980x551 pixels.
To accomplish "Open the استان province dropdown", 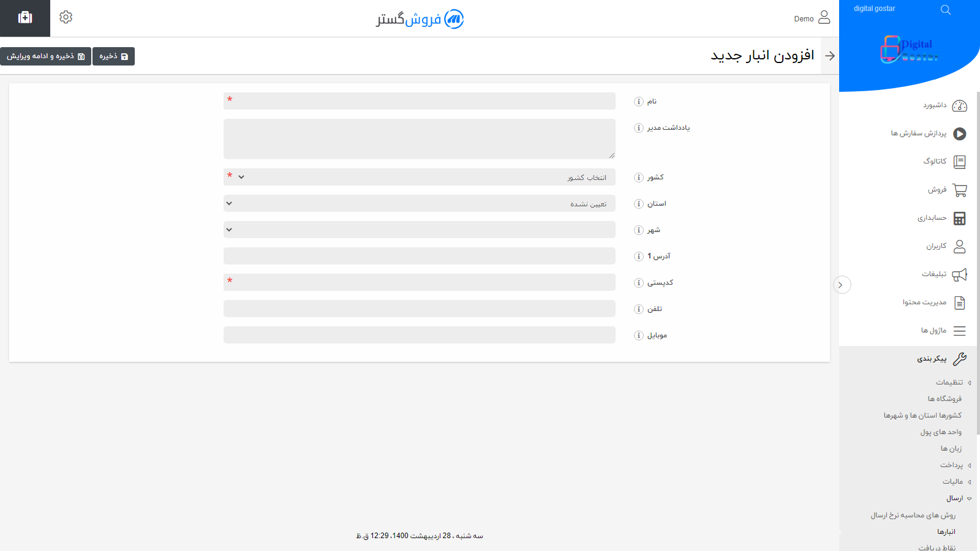I will click(x=419, y=204).
